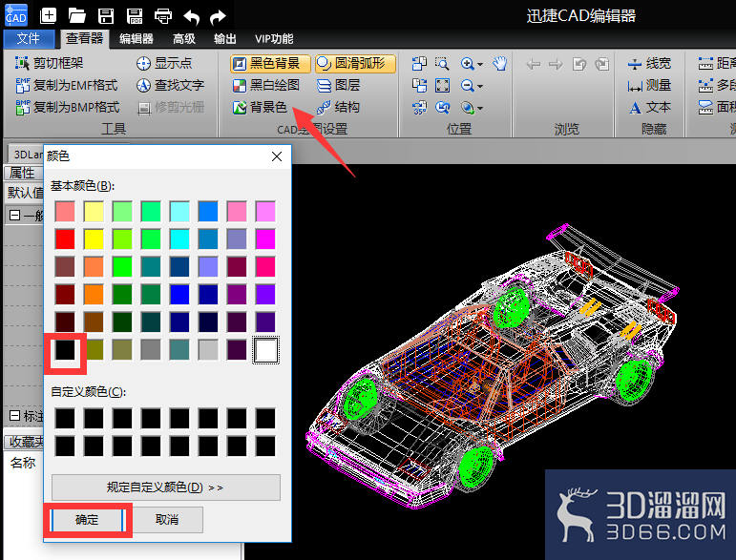
Task: Select the light gray color swatch
Action: [x=208, y=350]
